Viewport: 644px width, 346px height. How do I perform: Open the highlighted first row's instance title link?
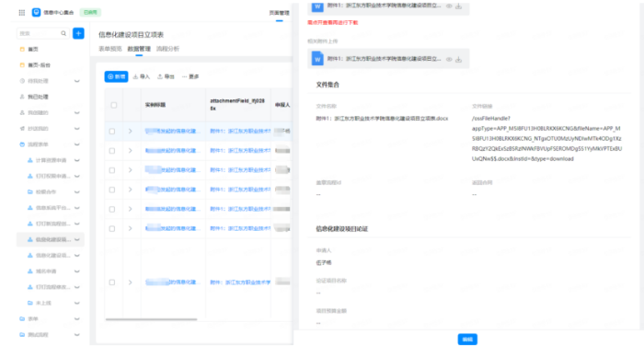tap(173, 131)
